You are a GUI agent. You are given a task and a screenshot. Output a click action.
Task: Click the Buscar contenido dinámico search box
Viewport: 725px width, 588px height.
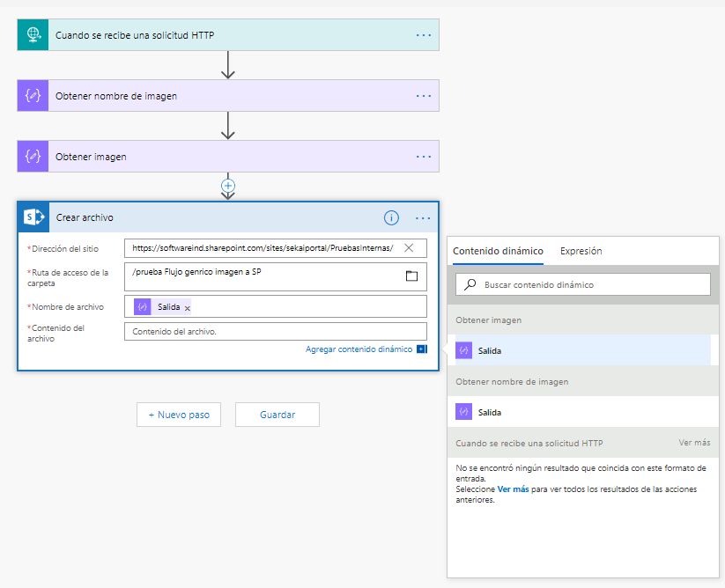(x=590, y=284)
